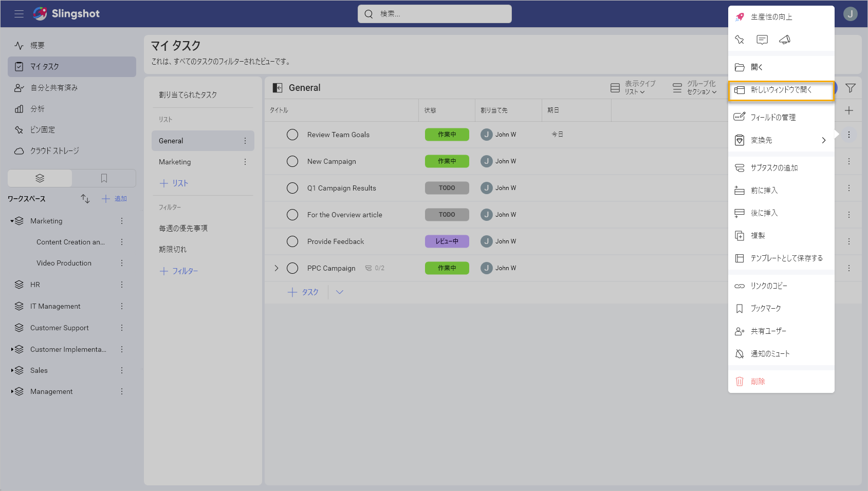
Task: Open row menu for New Campaign task
Action: click(849, 161)
